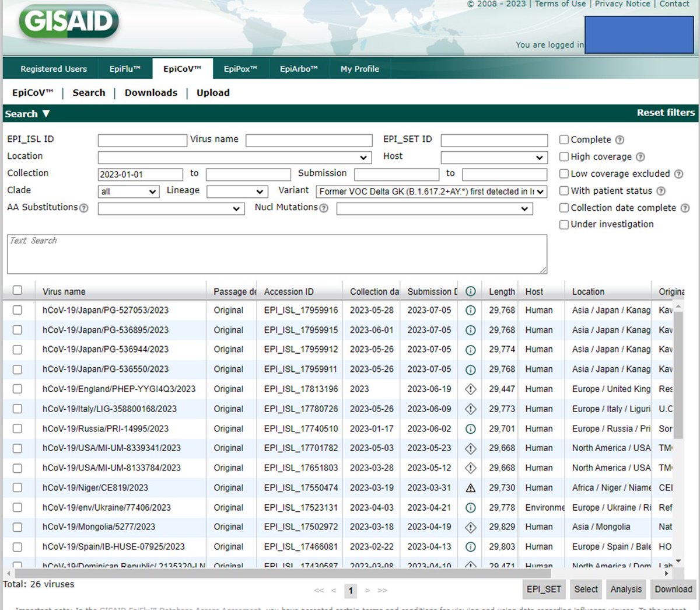Switch to Registered Users tab
This screenshot has width=700, height=610.
click(54, 69)
